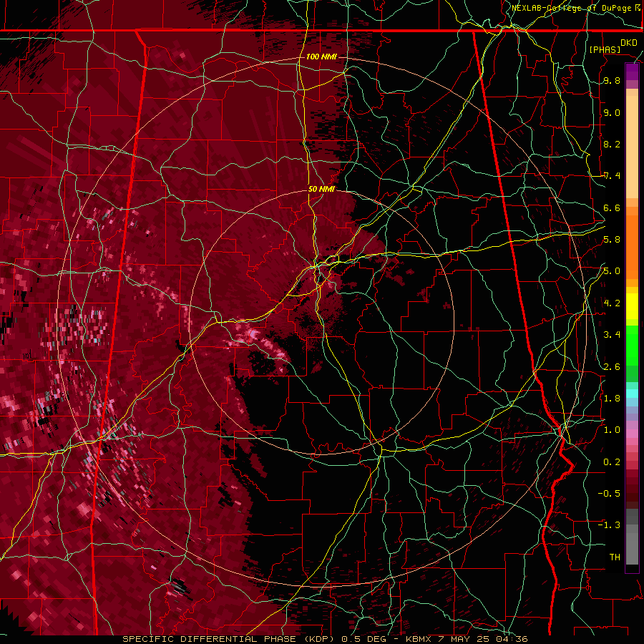Screen dimensions: 644x644
Task: Click the 0.2 value on the color scale
Action: [x=612, y=462]
